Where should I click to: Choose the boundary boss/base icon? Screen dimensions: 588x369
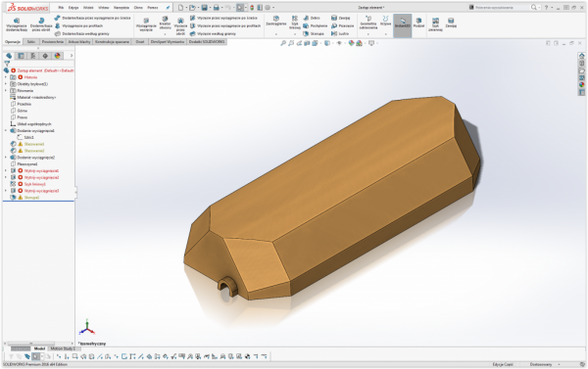coord(57,33)
